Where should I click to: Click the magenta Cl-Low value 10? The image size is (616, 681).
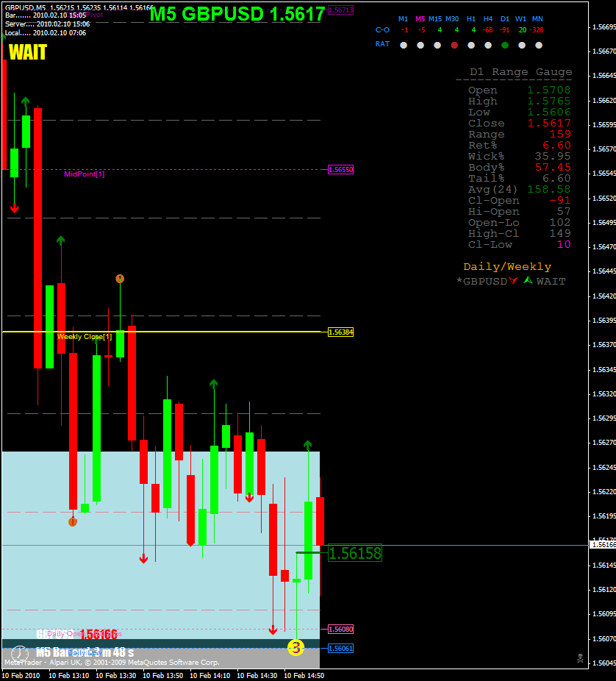coord(564,244)
